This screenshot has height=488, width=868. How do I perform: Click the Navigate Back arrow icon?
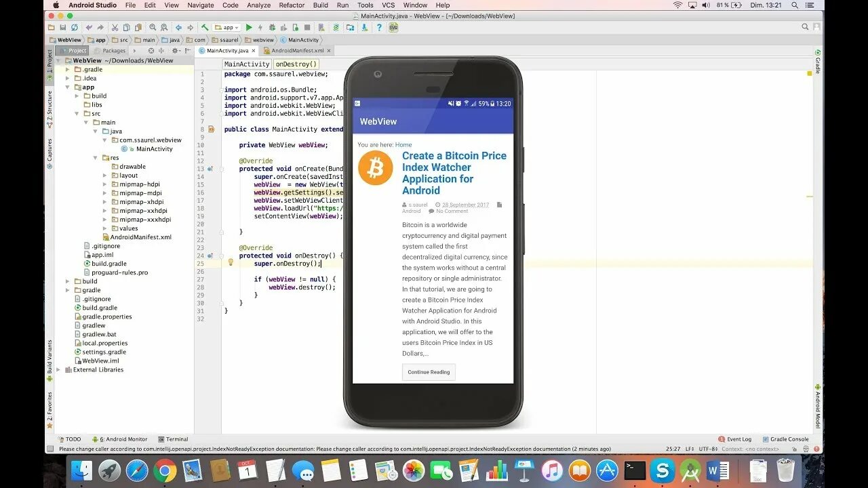click(178, 27)
